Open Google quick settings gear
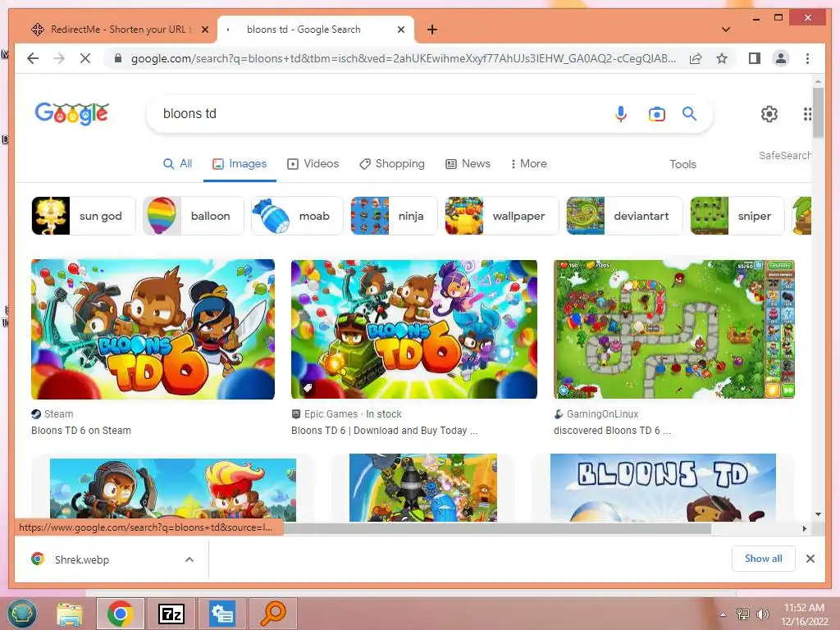The height and width of the screenshot is (630, 840). pyautogui.click(x=769, y=113)
